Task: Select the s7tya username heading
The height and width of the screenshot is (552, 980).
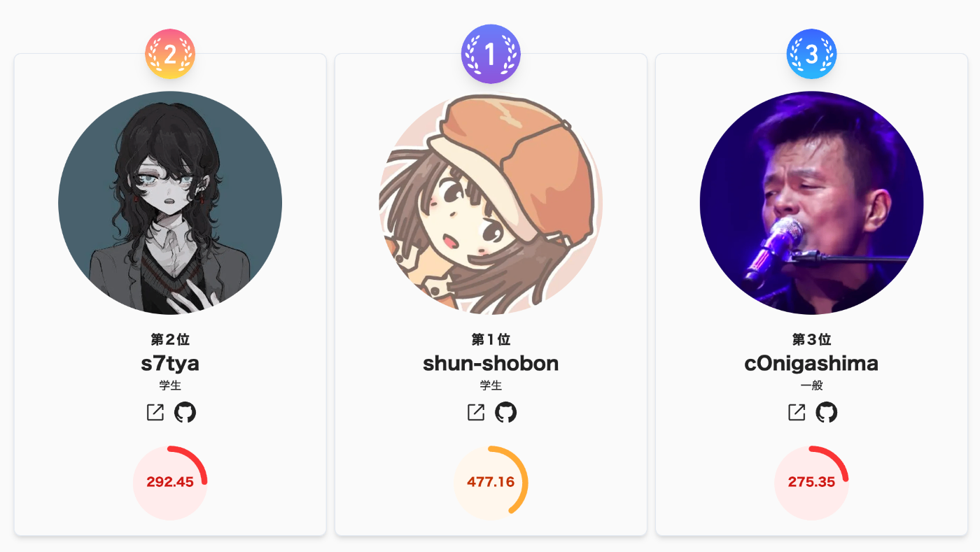Action: tap(170, 364)
